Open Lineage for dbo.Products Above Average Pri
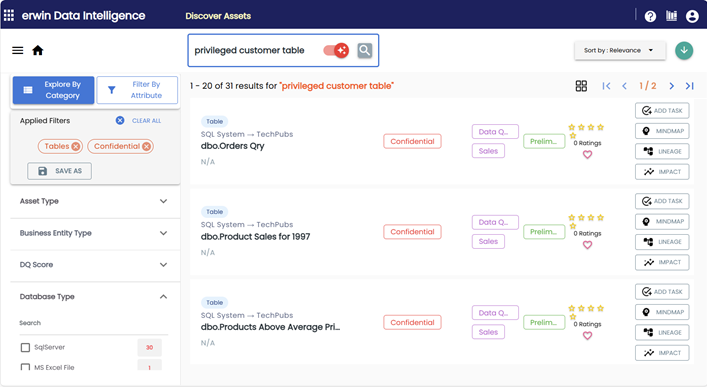 coord(662,332)
